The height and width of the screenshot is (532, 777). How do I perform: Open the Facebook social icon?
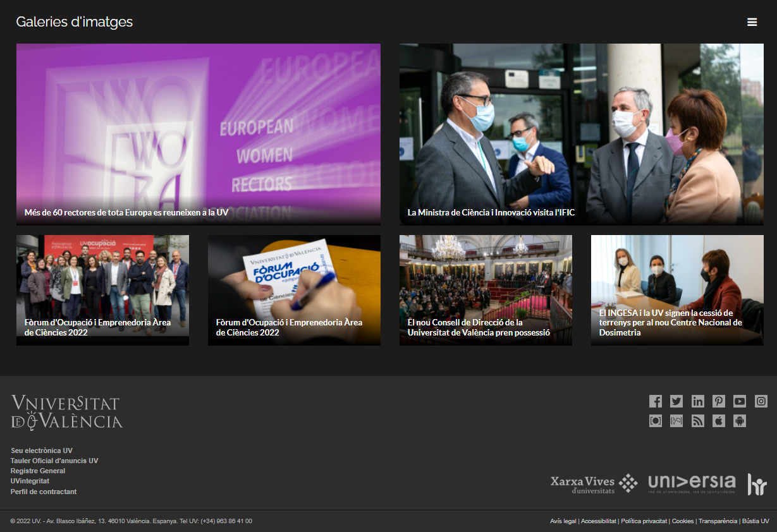pyautogui.click(x=656, y=401)
